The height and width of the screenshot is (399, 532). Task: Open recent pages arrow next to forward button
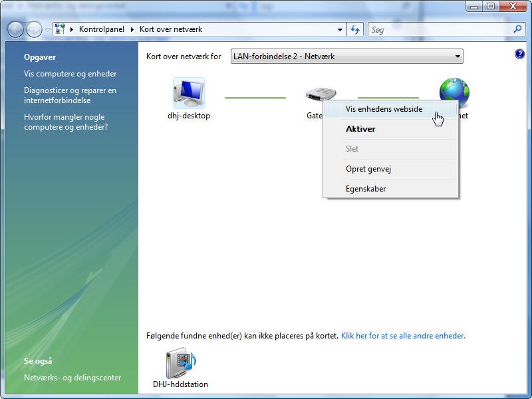coord(47,30)
